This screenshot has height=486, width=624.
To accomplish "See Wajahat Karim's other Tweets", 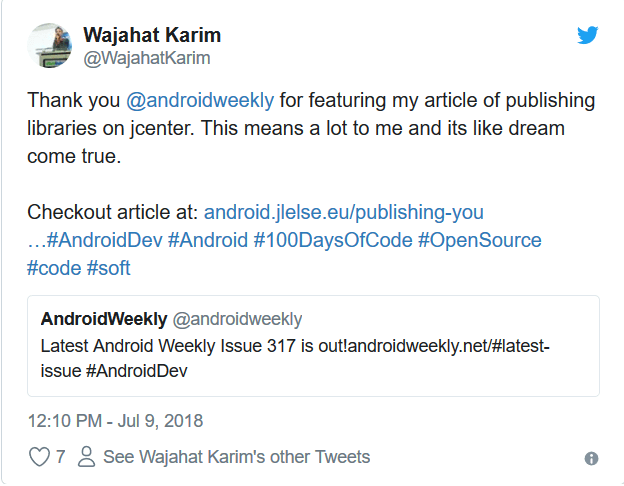I will pos(236,457).
